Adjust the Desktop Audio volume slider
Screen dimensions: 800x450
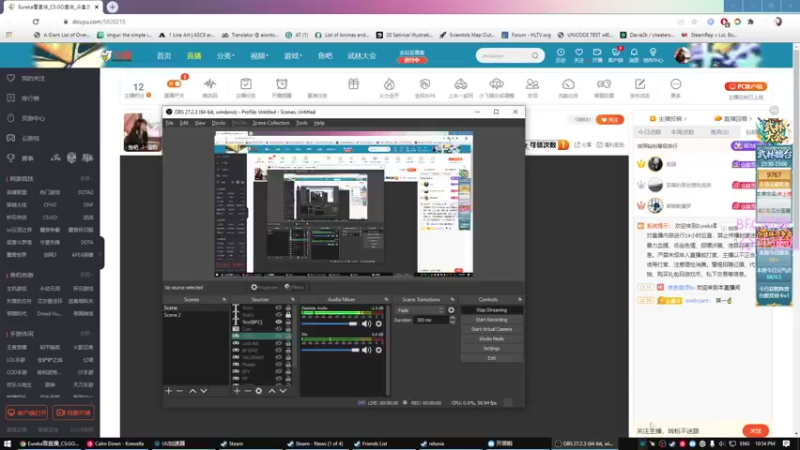coord(330,323)
